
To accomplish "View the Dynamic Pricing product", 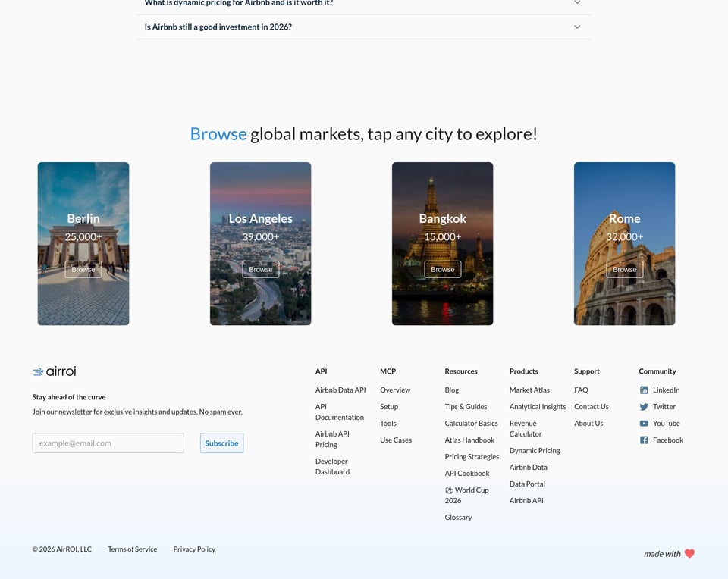I will click(x=535, y=451).
